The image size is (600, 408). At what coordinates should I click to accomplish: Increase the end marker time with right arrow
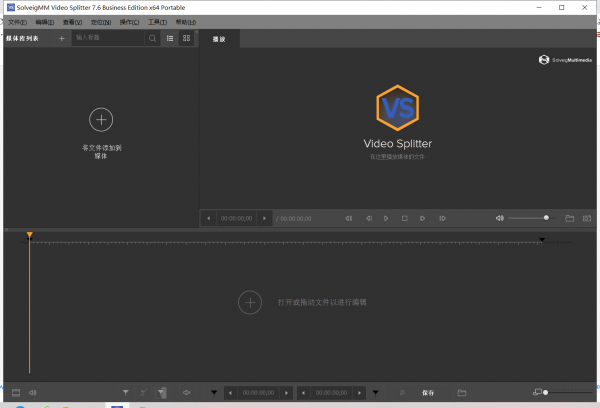click(359, 393)
